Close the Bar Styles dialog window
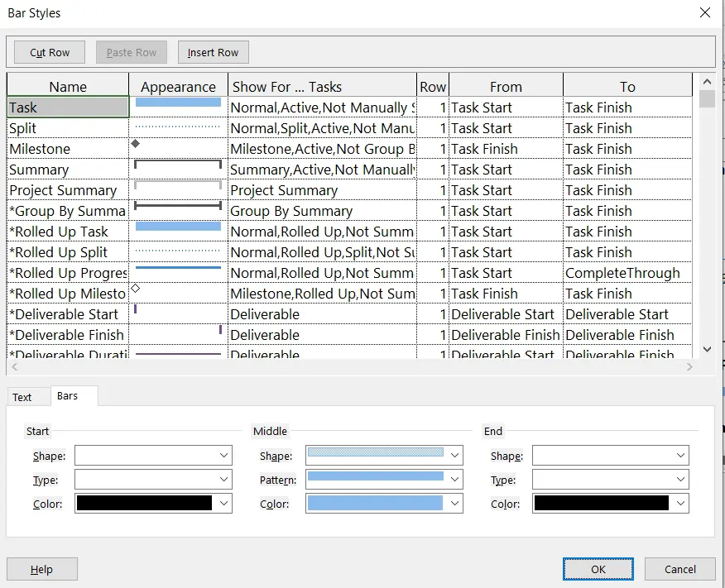This screenshot has width=725, height=588. (705, 12)
